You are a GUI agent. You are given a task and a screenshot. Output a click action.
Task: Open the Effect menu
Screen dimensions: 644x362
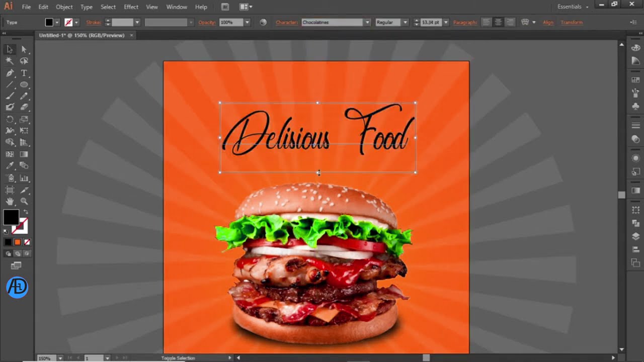(x=131, y=7)
